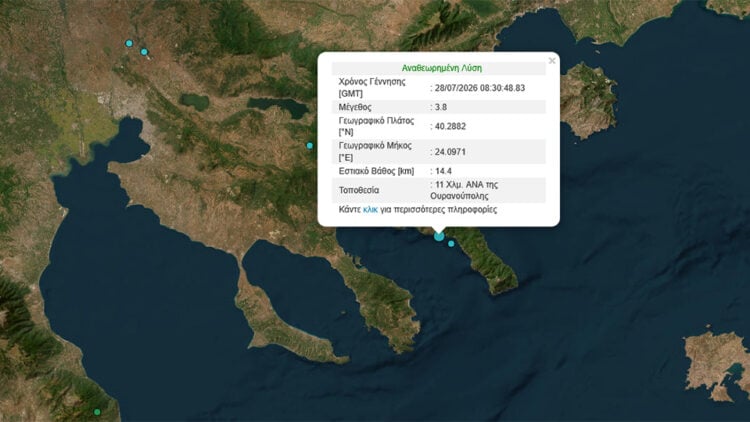Viewport: 750px width, 422px height.
Task: Click the green earthquake marker on the southwestern coast
Action: click(x=97, y=412)
